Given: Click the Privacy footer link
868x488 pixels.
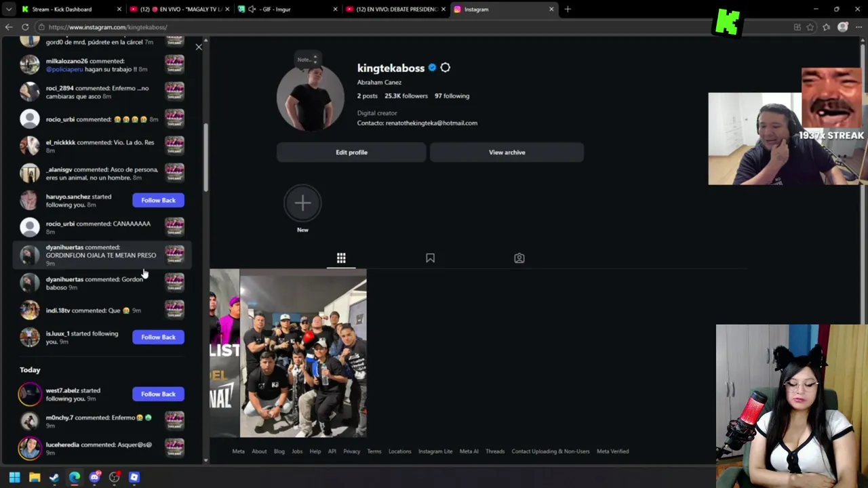Looking at the screenshot, I should (351, 451).
